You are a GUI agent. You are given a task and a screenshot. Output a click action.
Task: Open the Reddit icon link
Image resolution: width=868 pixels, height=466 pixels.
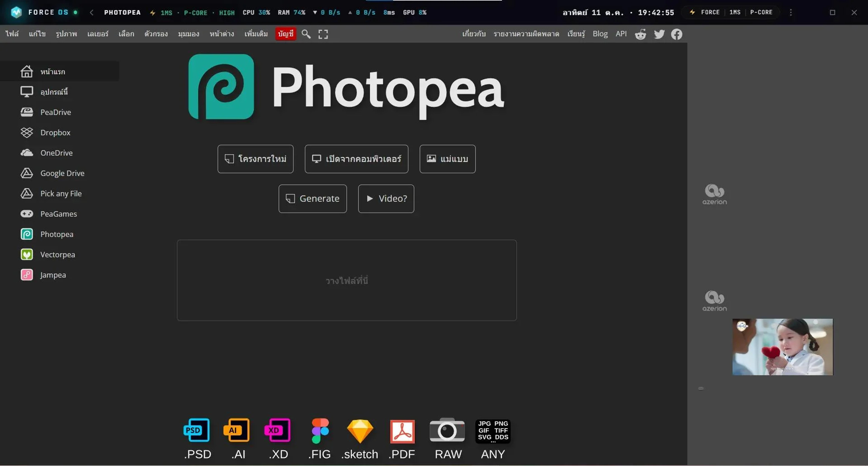tap(640, 34)
